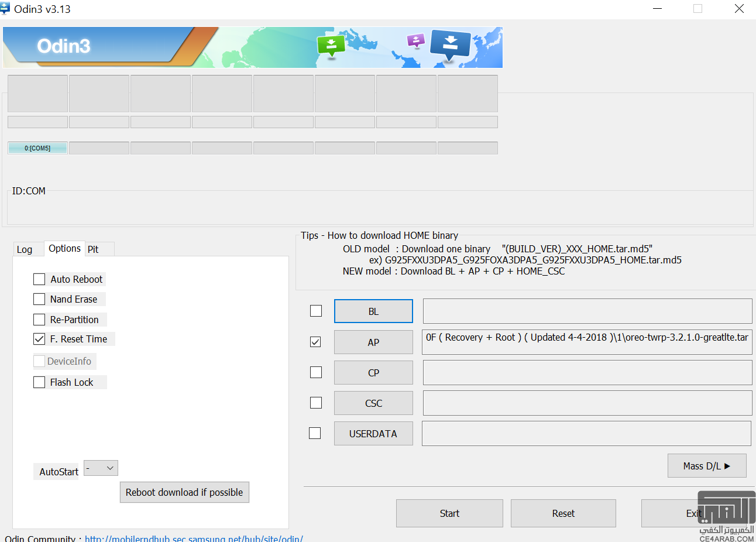Click the ID:COM label

pos(29,191)
